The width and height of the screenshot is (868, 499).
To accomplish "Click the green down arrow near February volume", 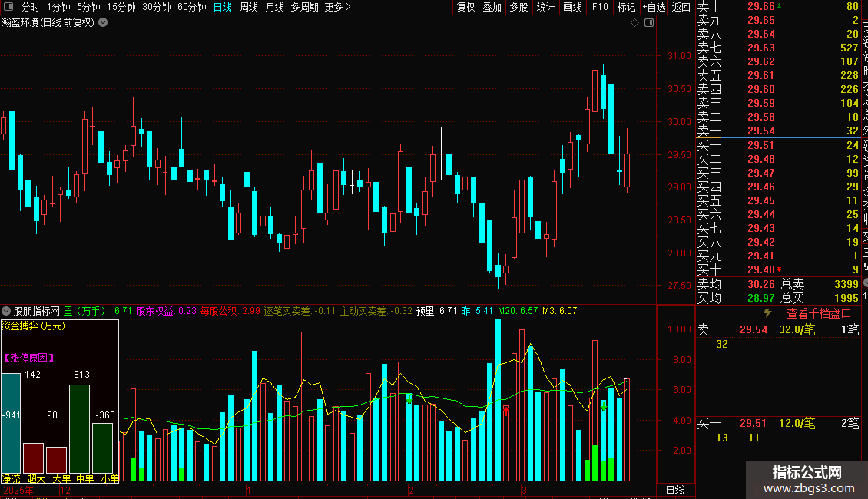I will tap(409, 398).
